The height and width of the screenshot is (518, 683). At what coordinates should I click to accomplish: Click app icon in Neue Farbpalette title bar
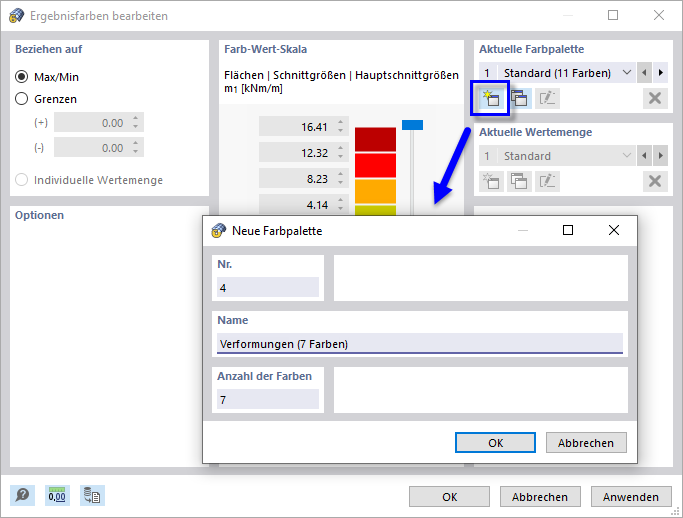219,230
